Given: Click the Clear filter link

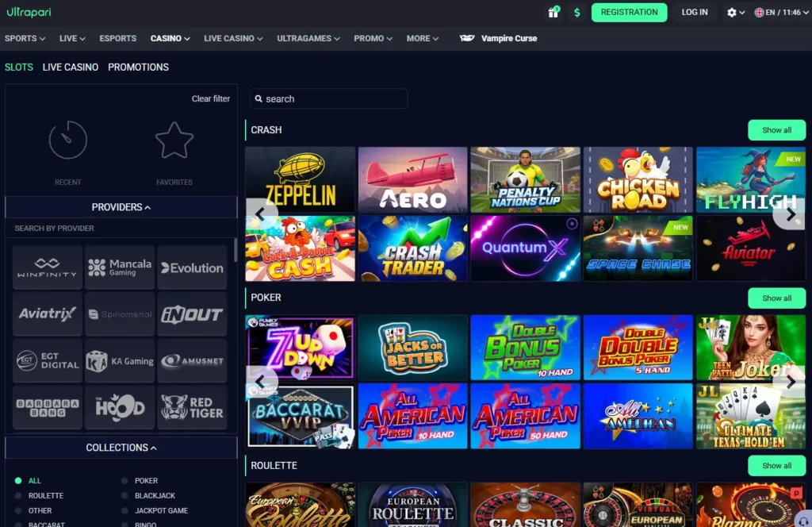Looking at the screenshot, I should [211, 98].
